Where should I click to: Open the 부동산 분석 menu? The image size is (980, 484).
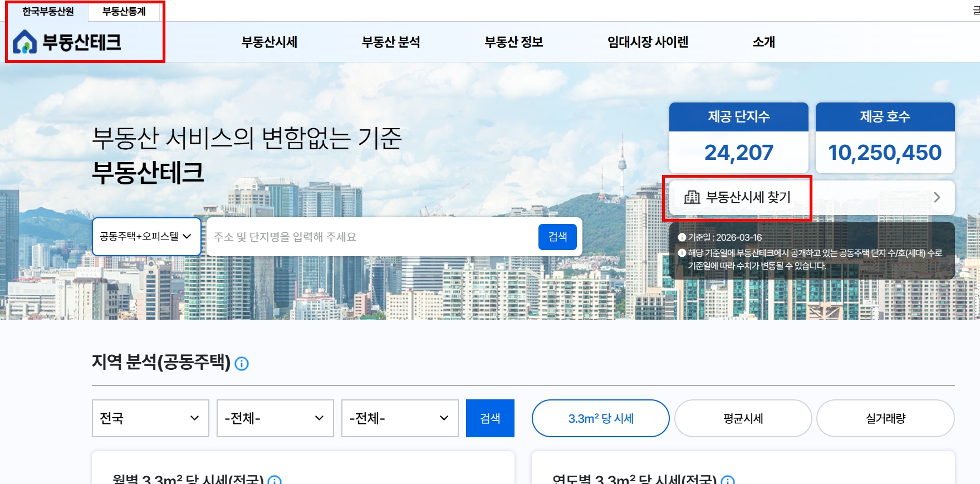(x=391, y=42)
